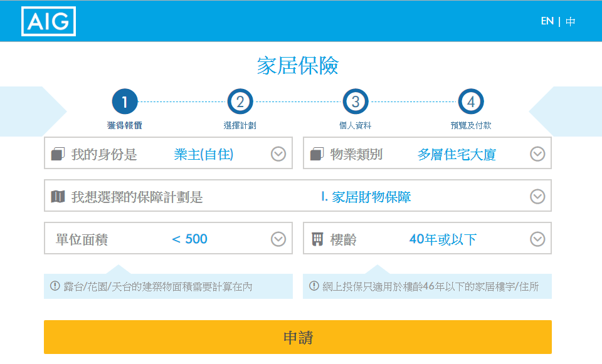The image size is (602, 364).
Task: Click the building icon beside 樓齡
Action: click(317, 238)
